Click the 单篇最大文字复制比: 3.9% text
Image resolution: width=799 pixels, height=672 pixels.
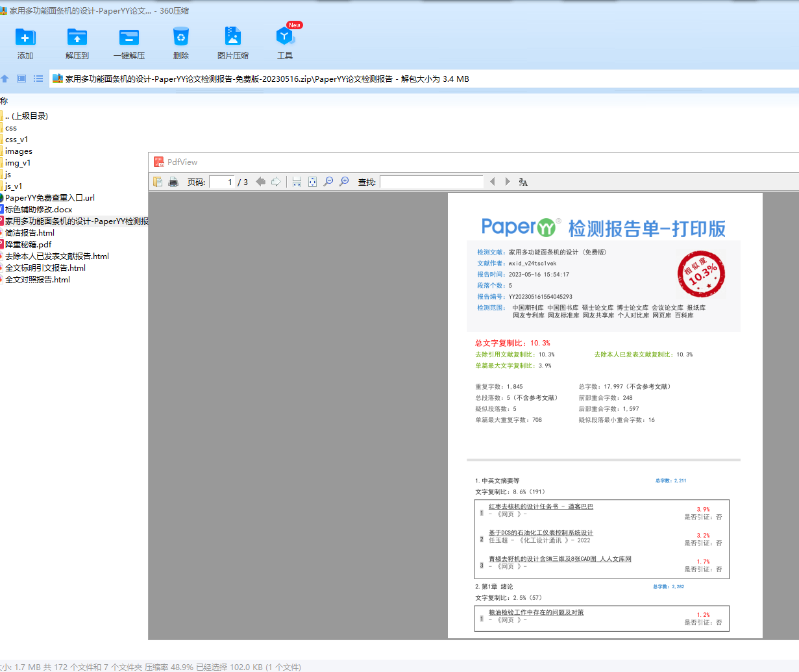513,366
